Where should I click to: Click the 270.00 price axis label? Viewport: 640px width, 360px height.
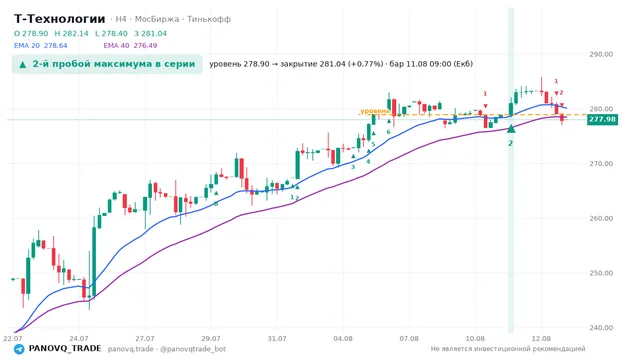(601, 164)
